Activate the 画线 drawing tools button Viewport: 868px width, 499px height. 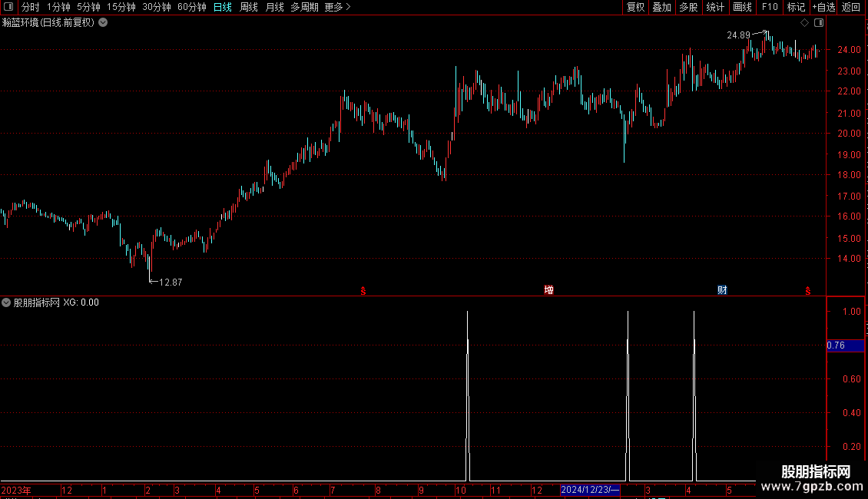[x=742, y=7]
